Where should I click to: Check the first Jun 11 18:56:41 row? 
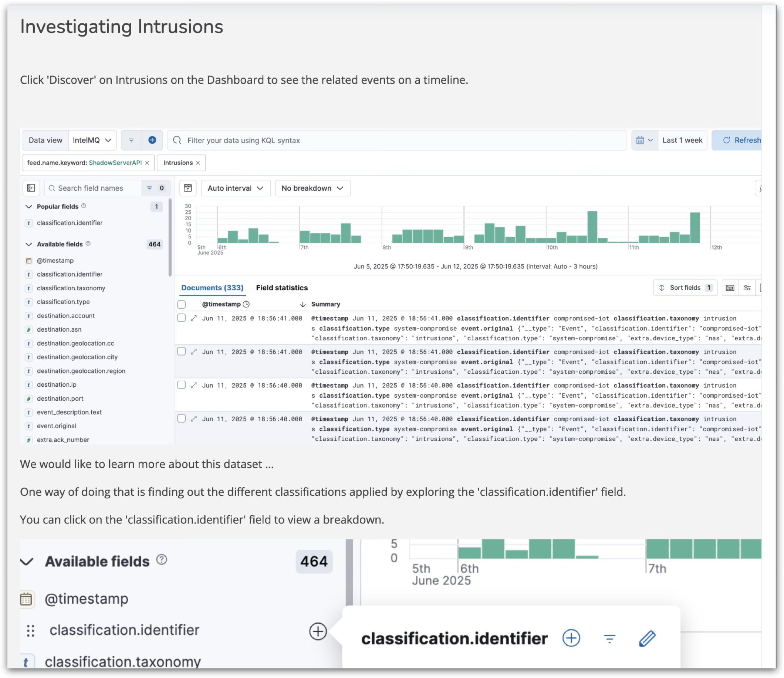182,318
